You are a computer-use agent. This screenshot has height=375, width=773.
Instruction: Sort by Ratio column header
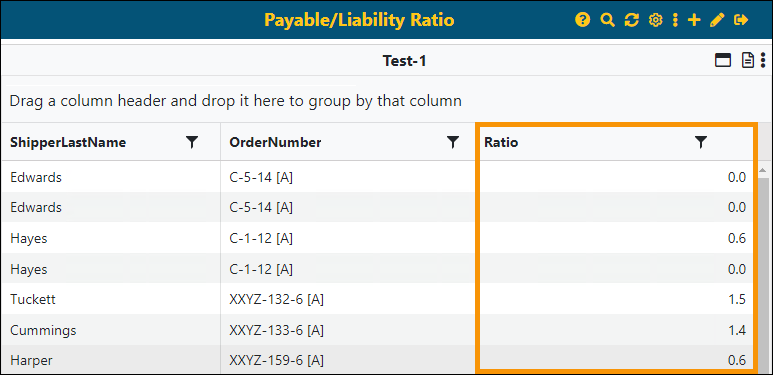point(501,143)
